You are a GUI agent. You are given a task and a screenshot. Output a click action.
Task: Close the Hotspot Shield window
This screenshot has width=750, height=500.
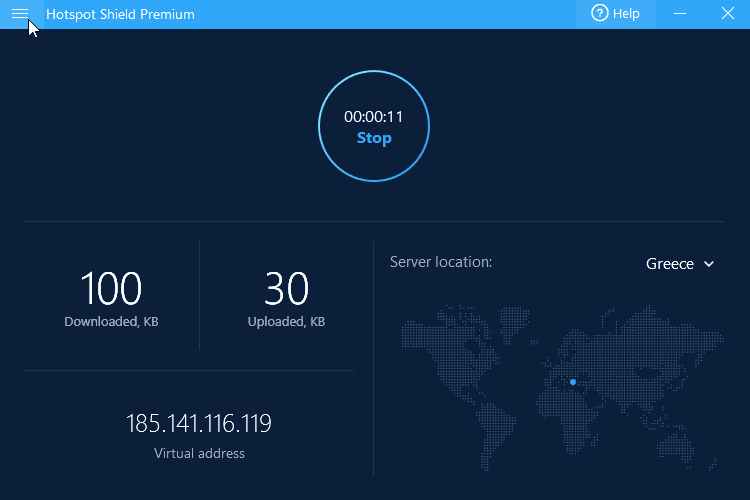coord(727,14)
